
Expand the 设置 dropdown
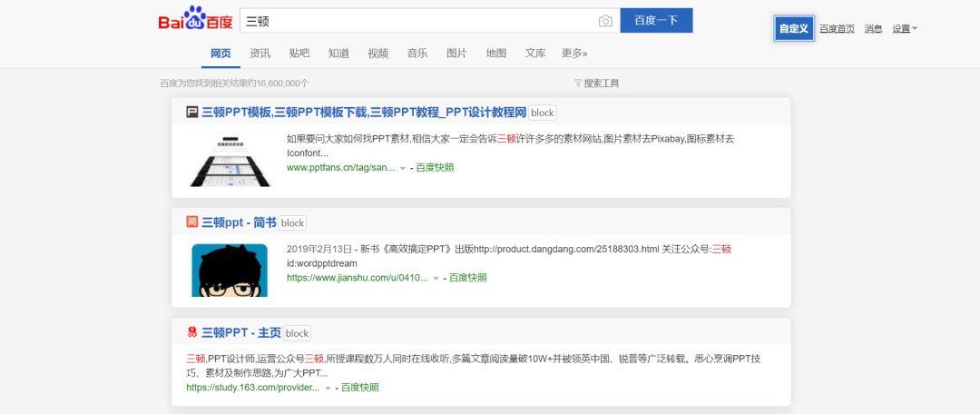coord(905,29)
